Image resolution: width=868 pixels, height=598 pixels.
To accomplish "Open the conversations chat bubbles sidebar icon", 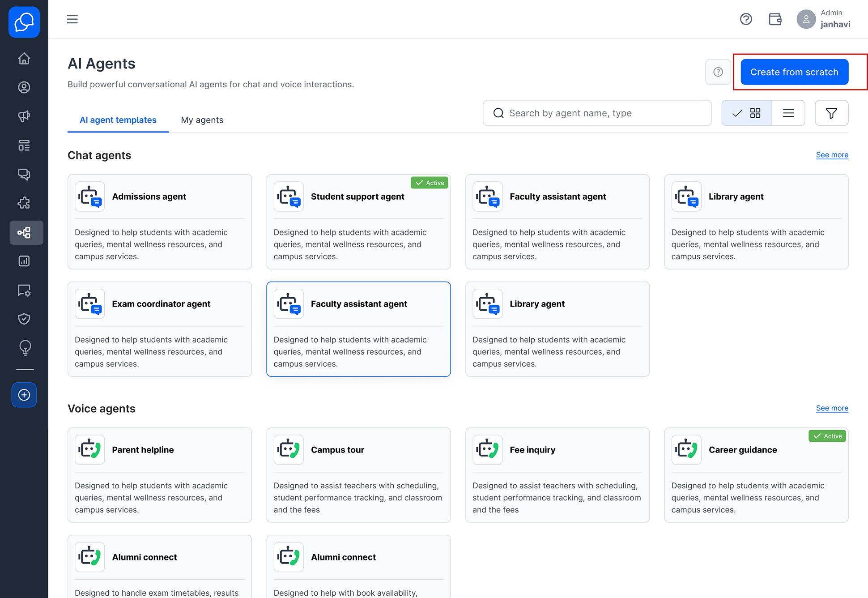I will 24,174.
